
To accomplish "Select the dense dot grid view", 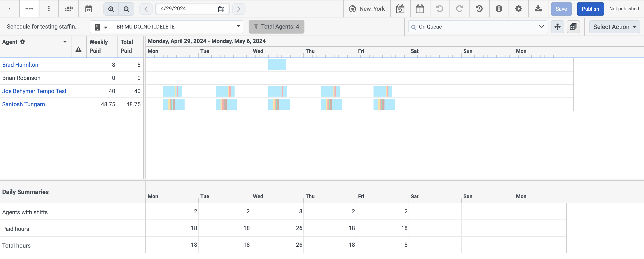I will 69,9.
